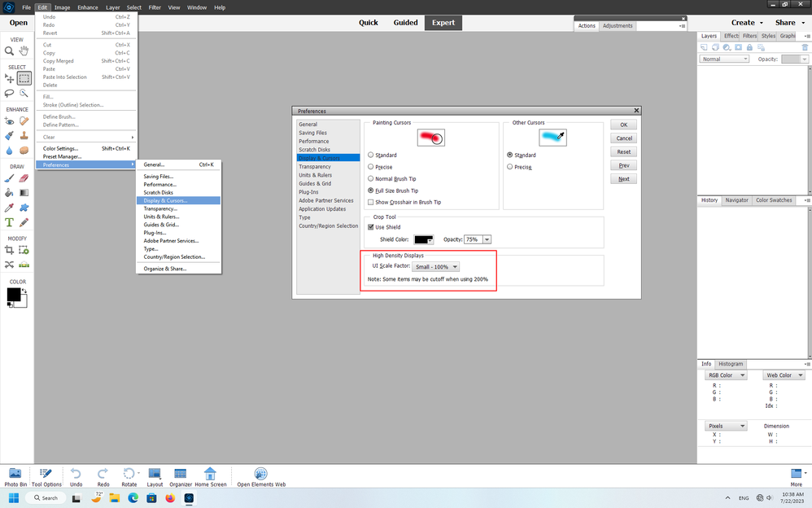Enable Show Crosshair in Brush Tip
812x508 pixels.
click(x=370, y=202)
